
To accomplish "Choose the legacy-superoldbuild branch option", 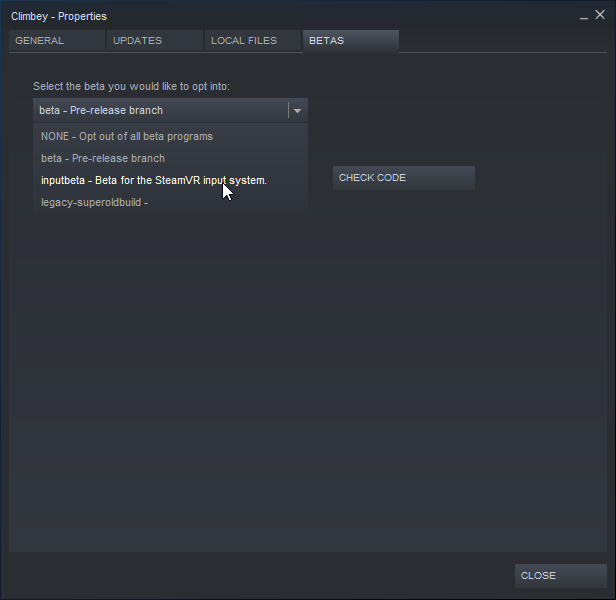I will tap(170, 202).
